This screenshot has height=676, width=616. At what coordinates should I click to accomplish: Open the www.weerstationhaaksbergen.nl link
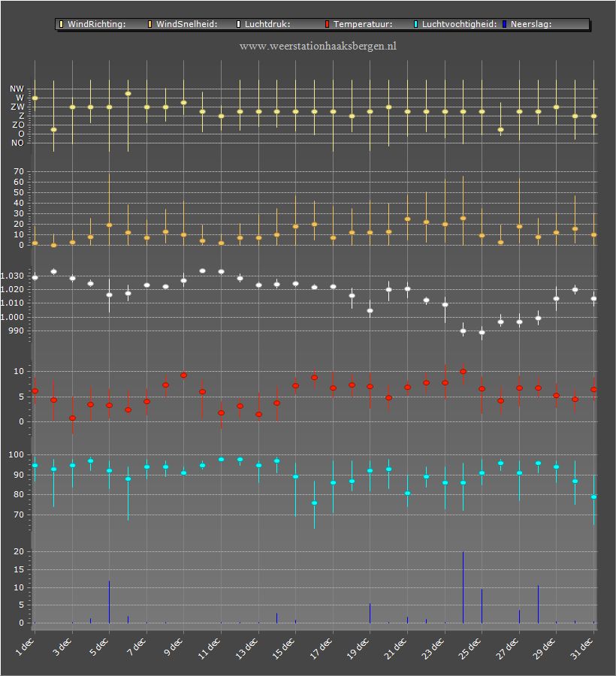click(x=318, y=46)
